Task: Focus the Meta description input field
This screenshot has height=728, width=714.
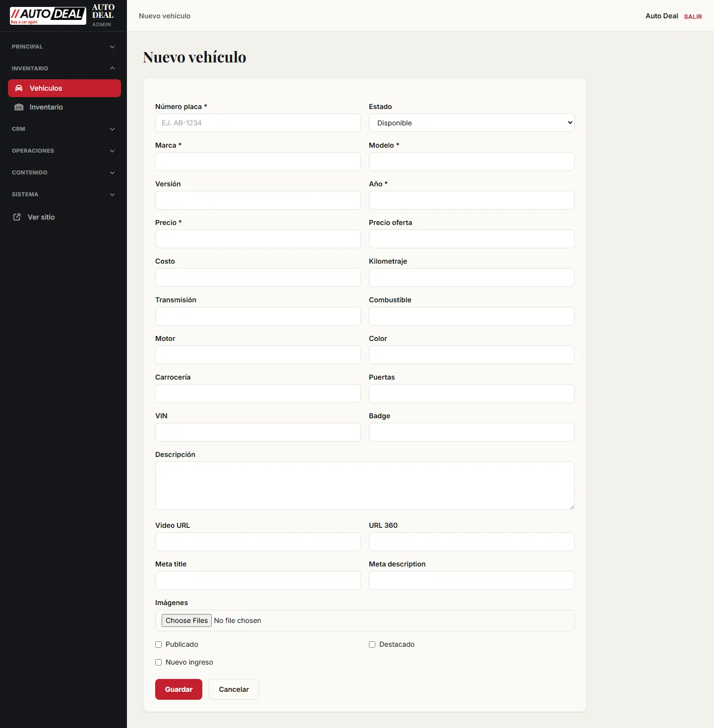Action: (472, 580)
